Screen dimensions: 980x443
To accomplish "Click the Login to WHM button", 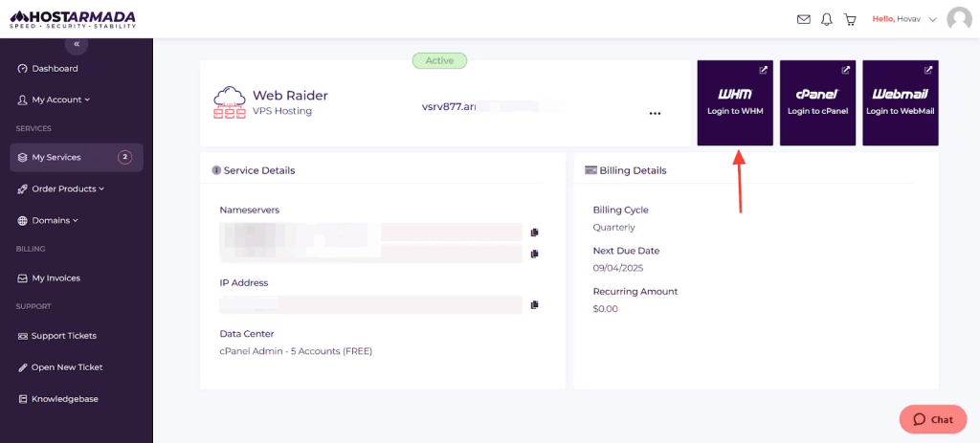I will (735, 102).
